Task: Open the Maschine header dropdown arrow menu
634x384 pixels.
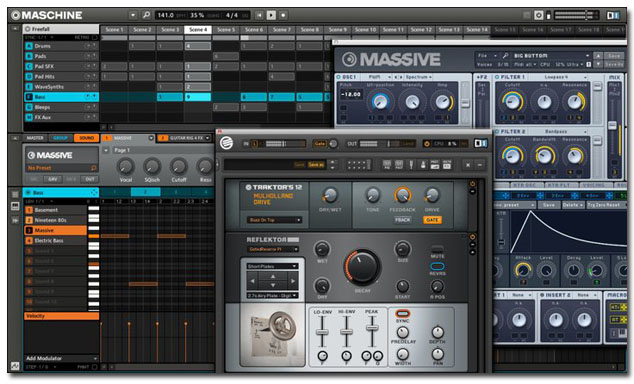Action: 133,15
